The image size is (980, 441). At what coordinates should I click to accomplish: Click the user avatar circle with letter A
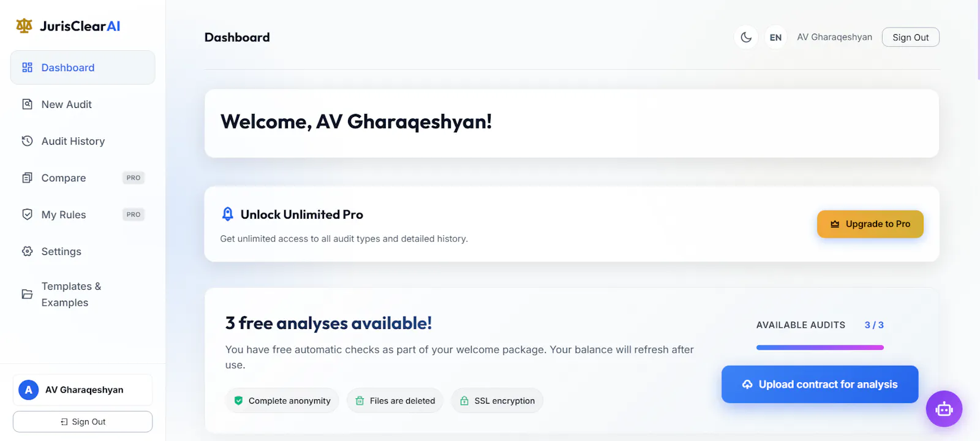(29, 390)
